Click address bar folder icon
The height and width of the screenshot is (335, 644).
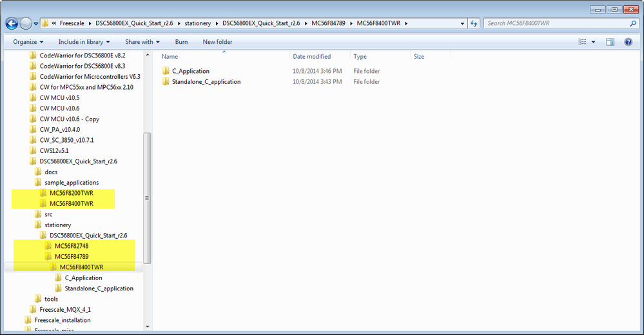(45, 23)
